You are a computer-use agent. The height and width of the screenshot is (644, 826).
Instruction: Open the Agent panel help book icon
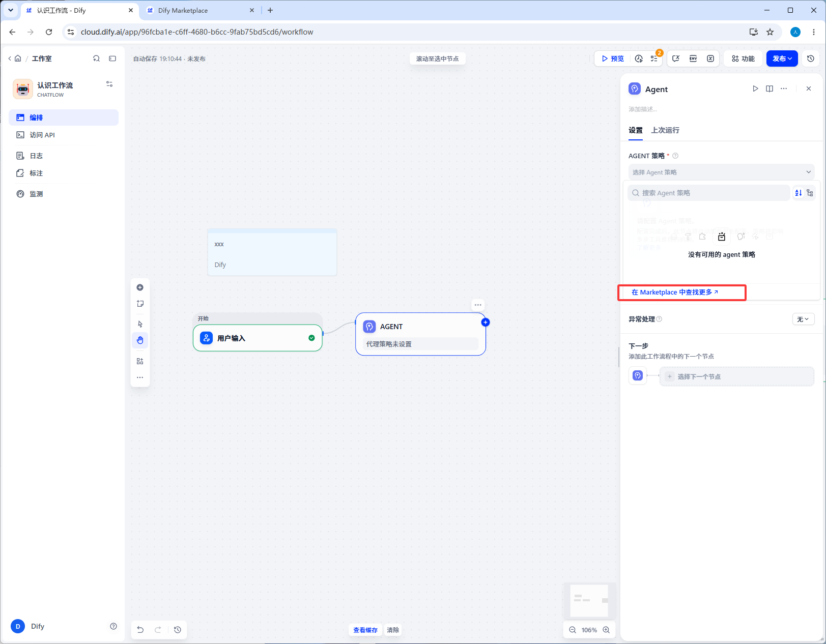770,89
